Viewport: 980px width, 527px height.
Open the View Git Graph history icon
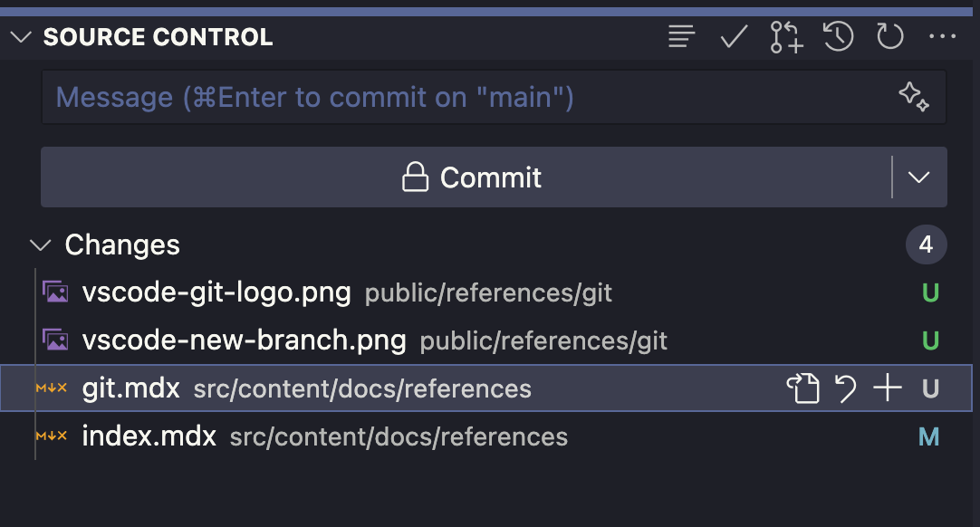tap(838, 36)
